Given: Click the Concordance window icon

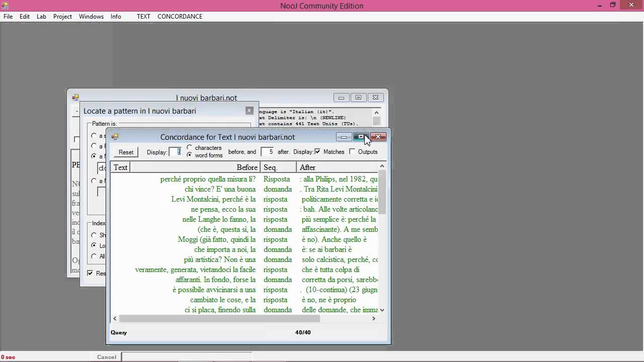Looking at the screenshot, I should (115, 137).
